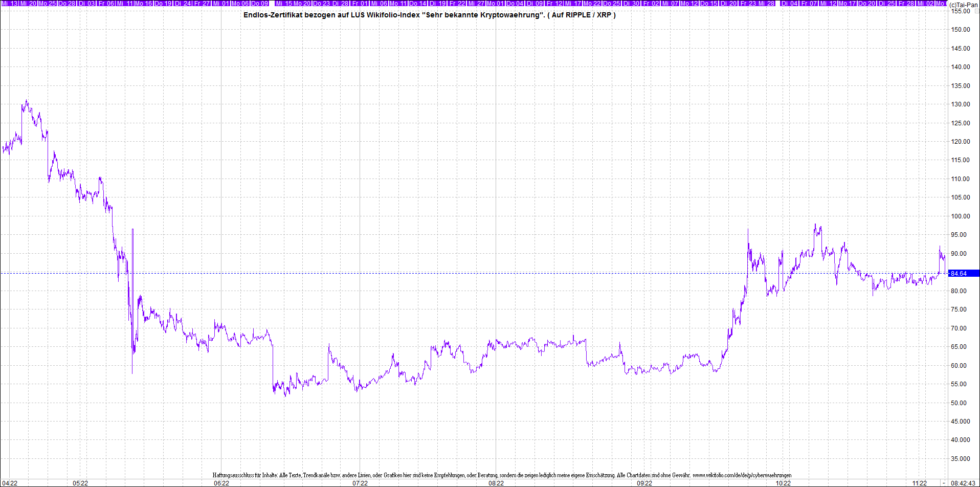
Task: Click the 100.00 value on price axis
Action: click(x=961, y=216)
